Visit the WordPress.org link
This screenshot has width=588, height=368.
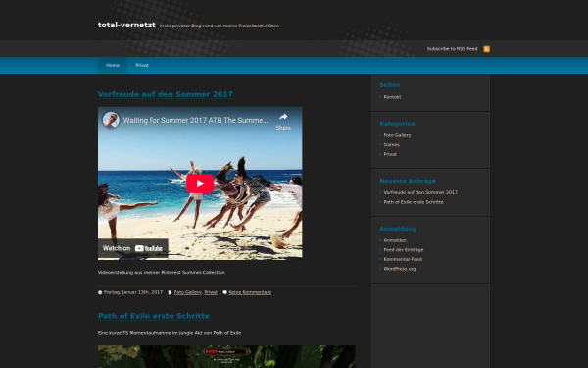(x=400, y=269)
